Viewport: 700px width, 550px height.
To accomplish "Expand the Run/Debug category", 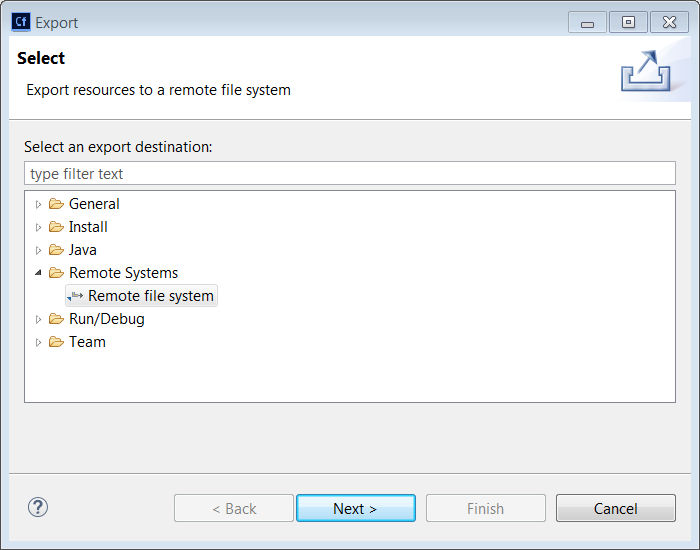I will click(x=38, y=320).
